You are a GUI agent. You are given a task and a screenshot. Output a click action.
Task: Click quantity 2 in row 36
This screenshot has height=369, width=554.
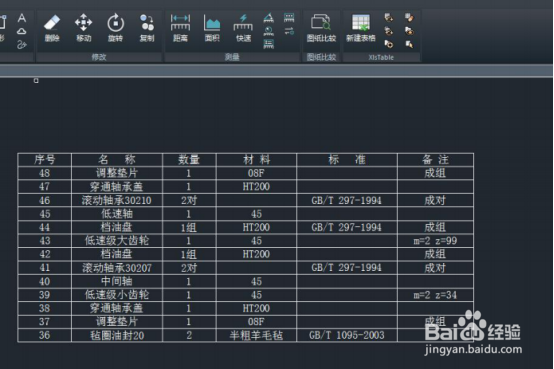click(x=189, y=335)
